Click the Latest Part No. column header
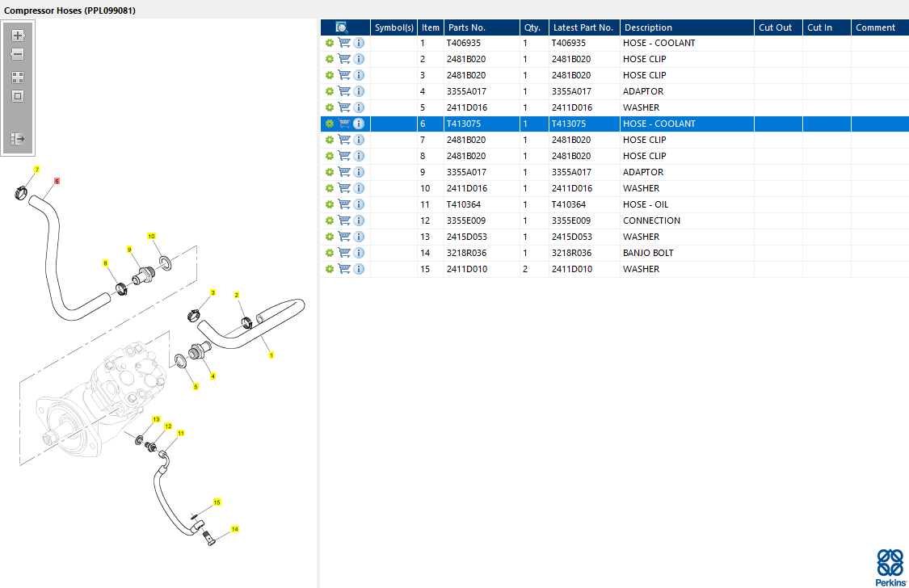The width and height of the screenshot is (909, 588). click(584, 27)
